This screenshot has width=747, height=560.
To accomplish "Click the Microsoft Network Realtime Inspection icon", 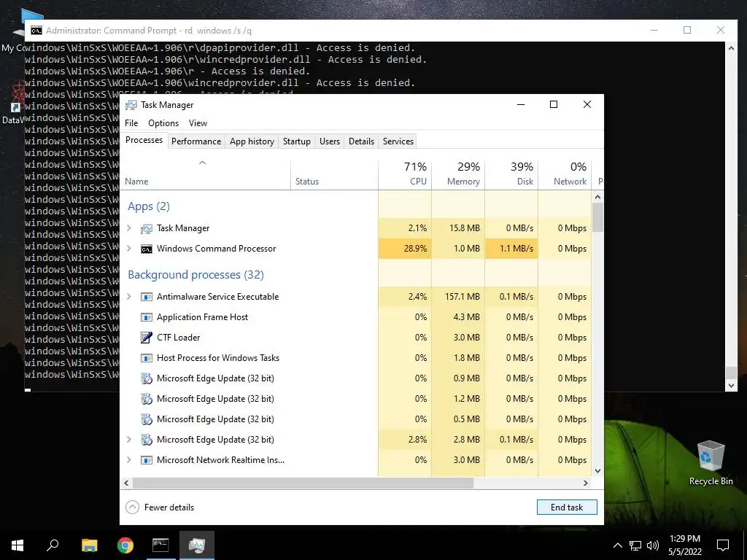I will (146, 461).
